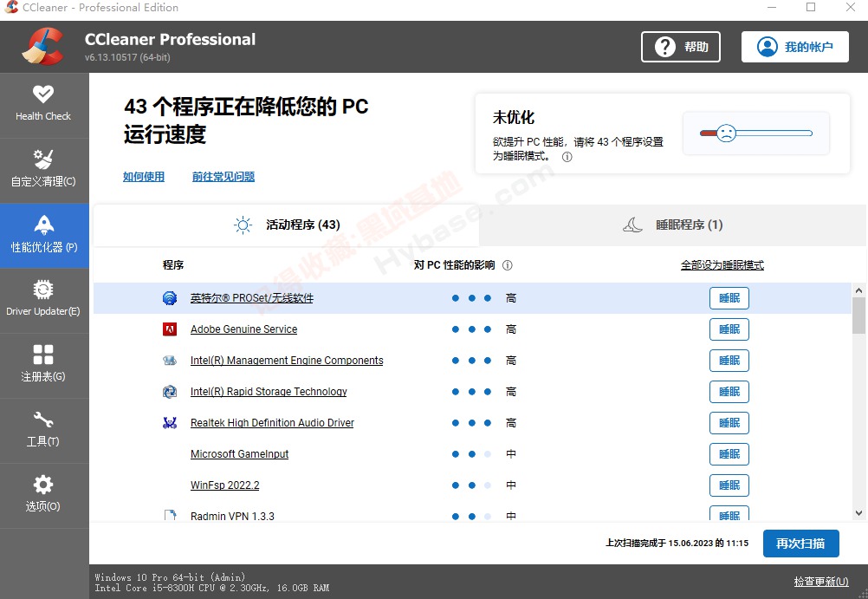Click 对 PC 性能的影响 column header
Viewport: 868px width, 599px height.
coord(455,265)
